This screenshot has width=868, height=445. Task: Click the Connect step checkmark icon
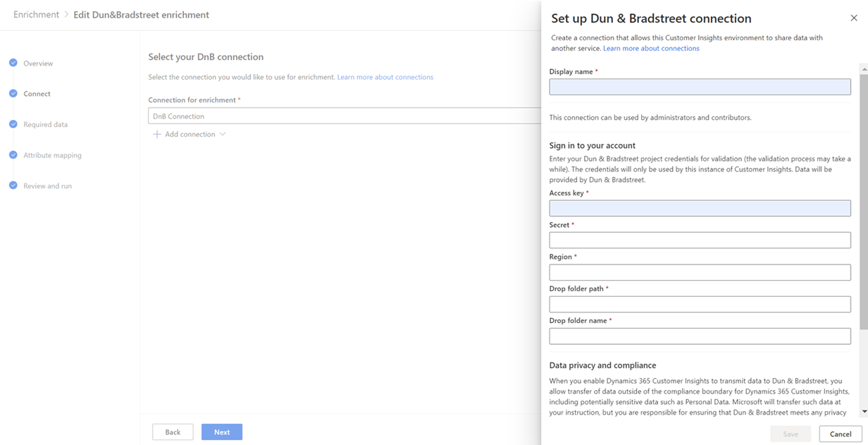(x=13, y=93)
